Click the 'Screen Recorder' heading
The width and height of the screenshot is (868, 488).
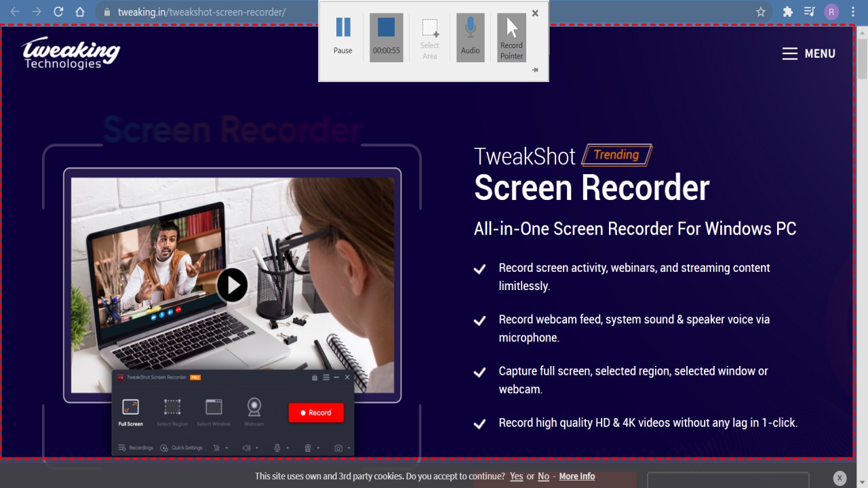click(591, 188)
